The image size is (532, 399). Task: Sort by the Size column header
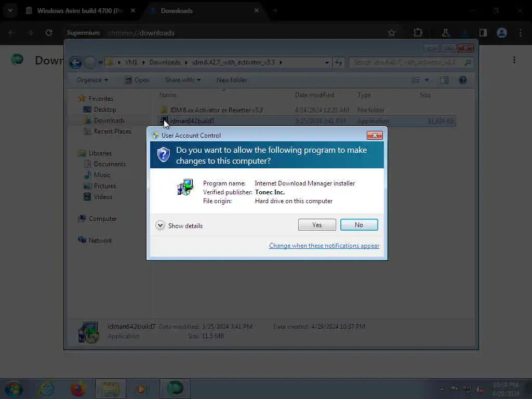coord(425,95)
